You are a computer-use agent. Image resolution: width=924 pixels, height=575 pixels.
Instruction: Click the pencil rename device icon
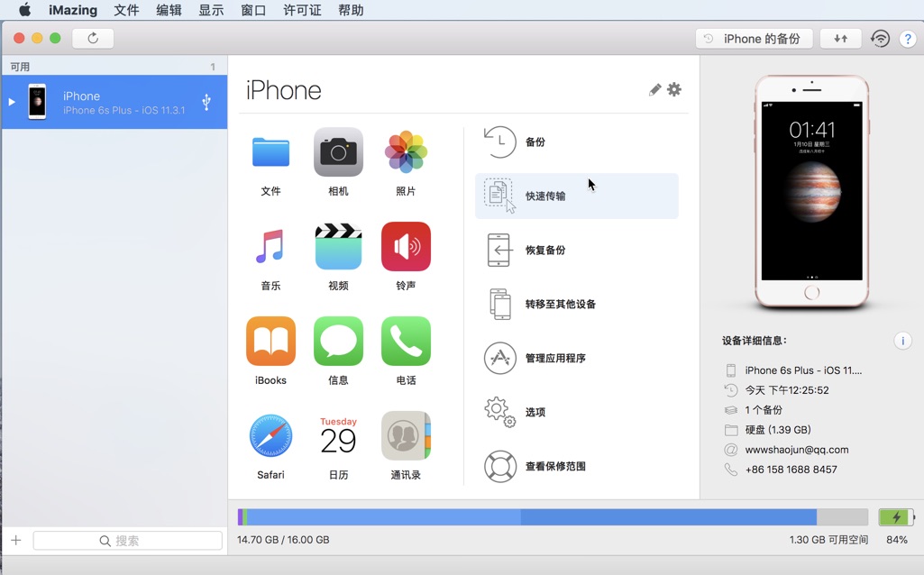[654, 89]
